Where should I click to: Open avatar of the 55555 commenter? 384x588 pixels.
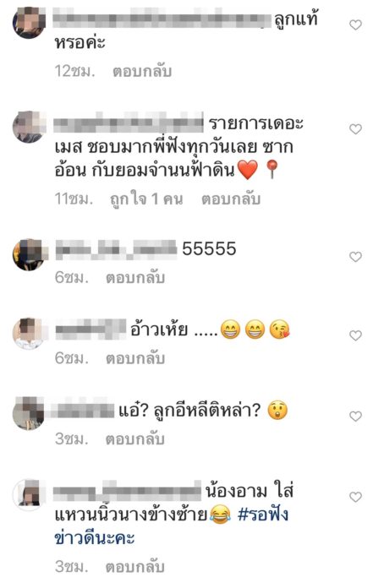pos(30,254)
